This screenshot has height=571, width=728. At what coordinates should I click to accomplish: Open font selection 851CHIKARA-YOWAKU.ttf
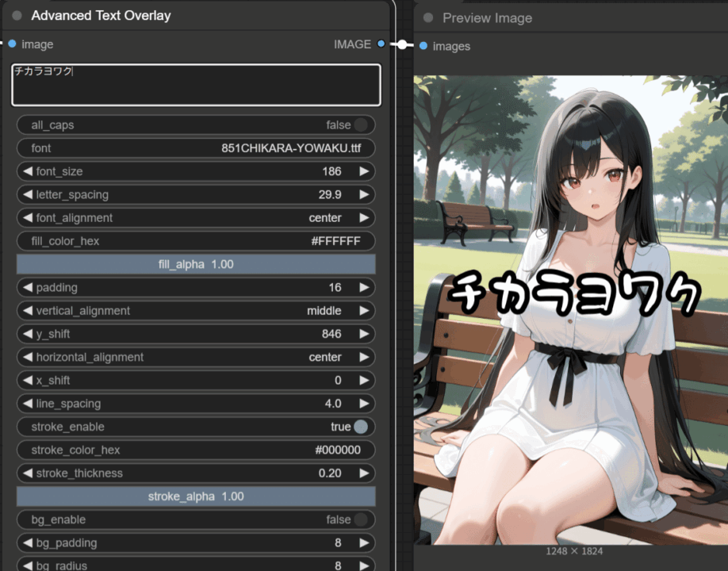click(x=196, y=148)
